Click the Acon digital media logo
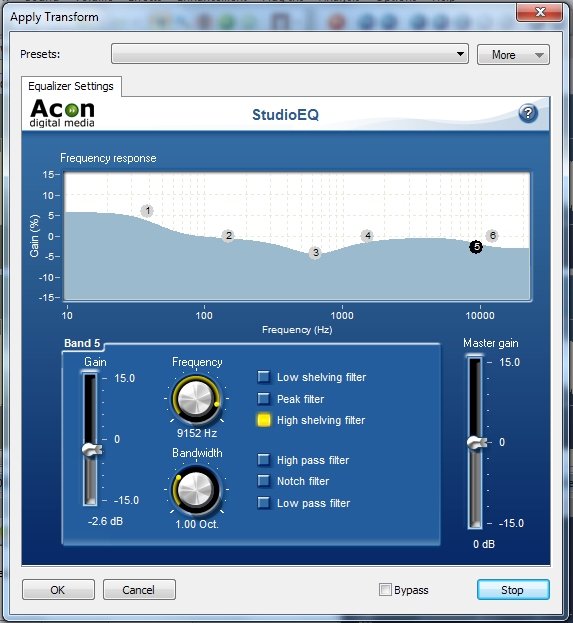The width and height of the screenshot is (573, 623). tap(62, 114)
